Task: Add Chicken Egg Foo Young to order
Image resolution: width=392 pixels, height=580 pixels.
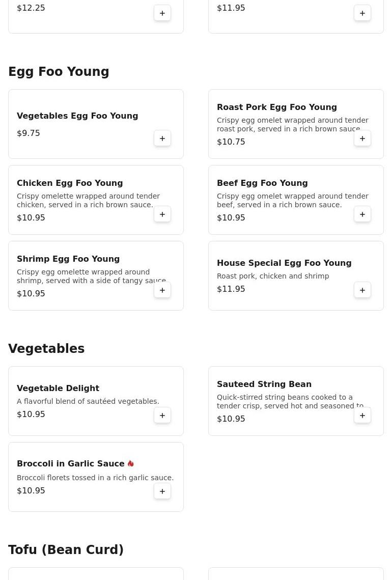Action: 162,214
